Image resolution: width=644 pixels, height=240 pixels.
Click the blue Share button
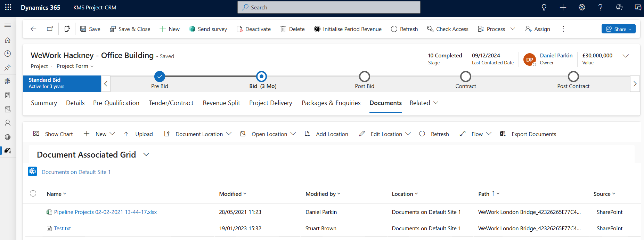click(618, 29)
